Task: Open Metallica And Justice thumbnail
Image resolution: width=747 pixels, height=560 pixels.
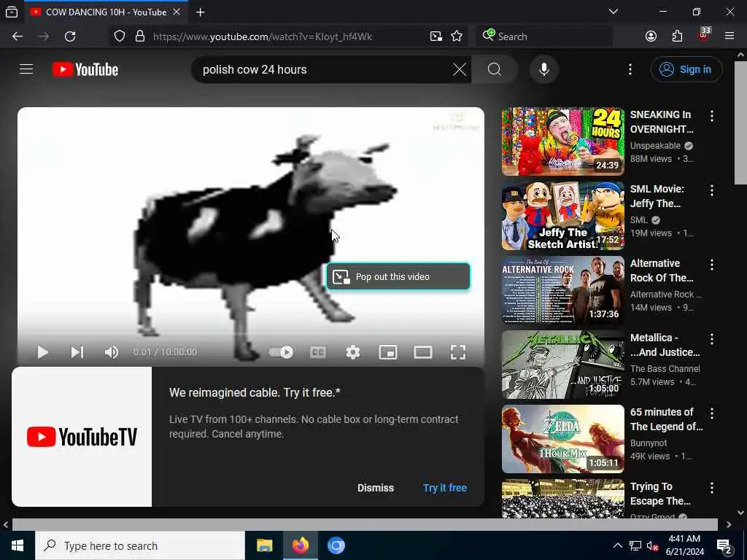Action: pos(563,365)
